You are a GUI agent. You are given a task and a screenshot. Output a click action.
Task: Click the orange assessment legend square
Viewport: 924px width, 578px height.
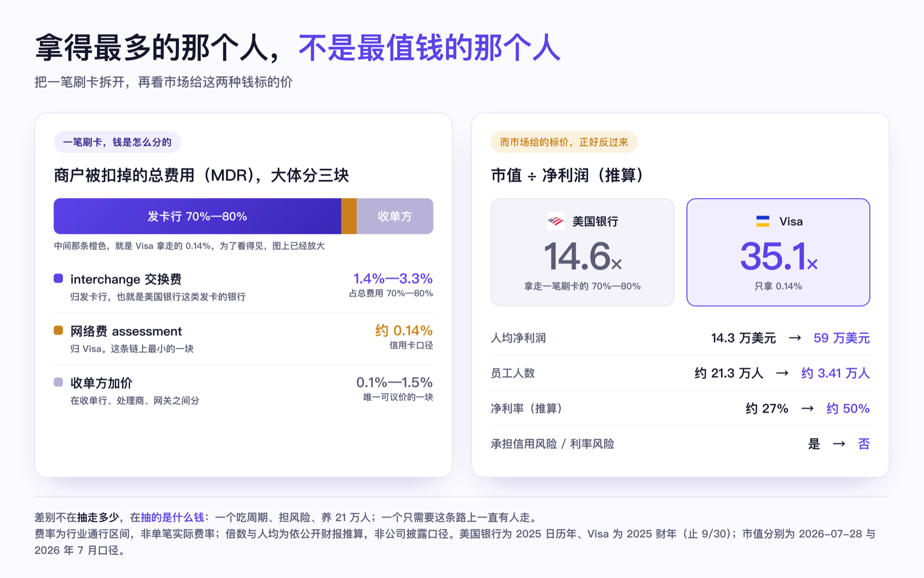(58, 330)
